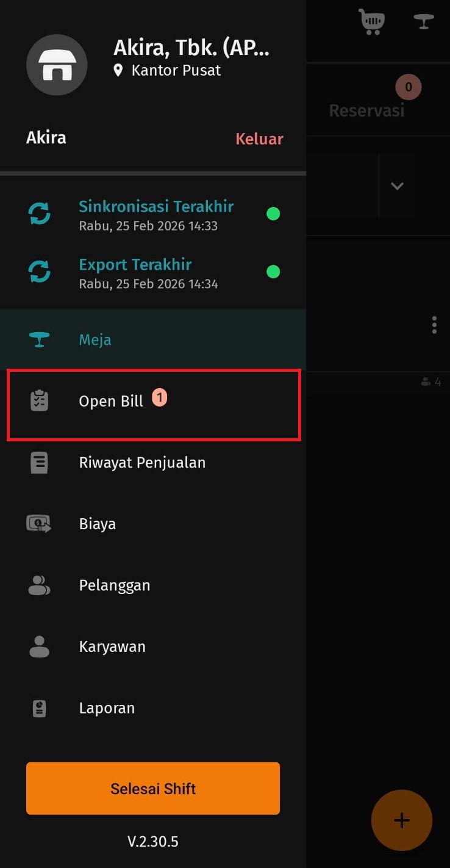This screenshot has width=450, height=868.
Task: Switch to the Reservasi tab
Action: [367, 110]
